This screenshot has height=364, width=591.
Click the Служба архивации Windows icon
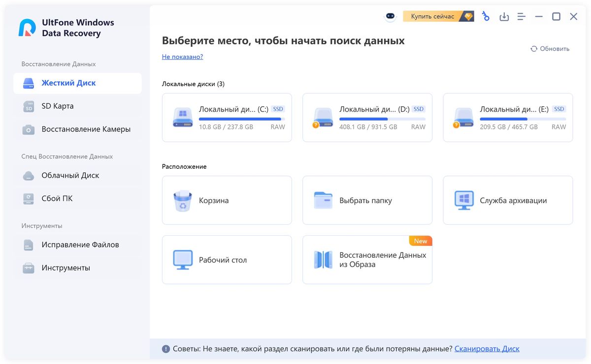[x=463, y=201]
